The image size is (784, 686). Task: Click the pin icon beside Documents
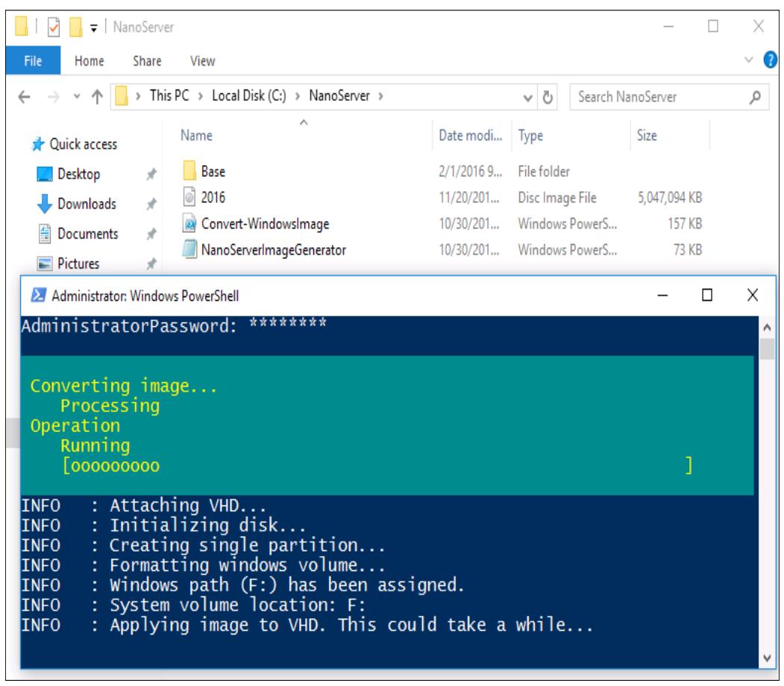pos(151,234)
